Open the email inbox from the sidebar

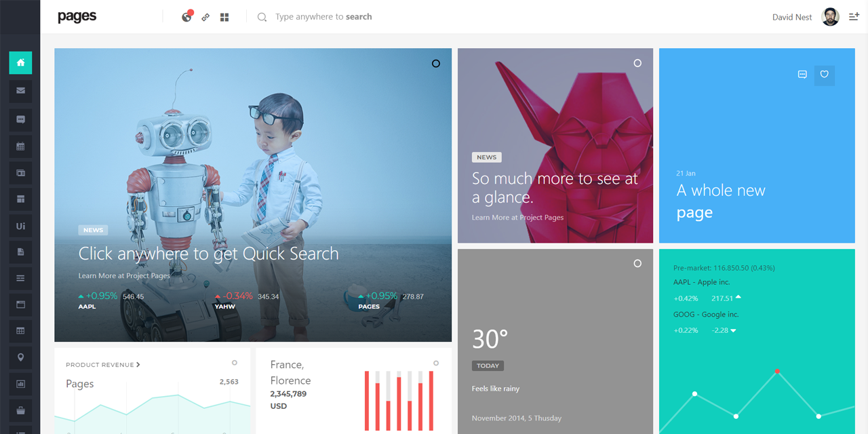coord(20,91)
